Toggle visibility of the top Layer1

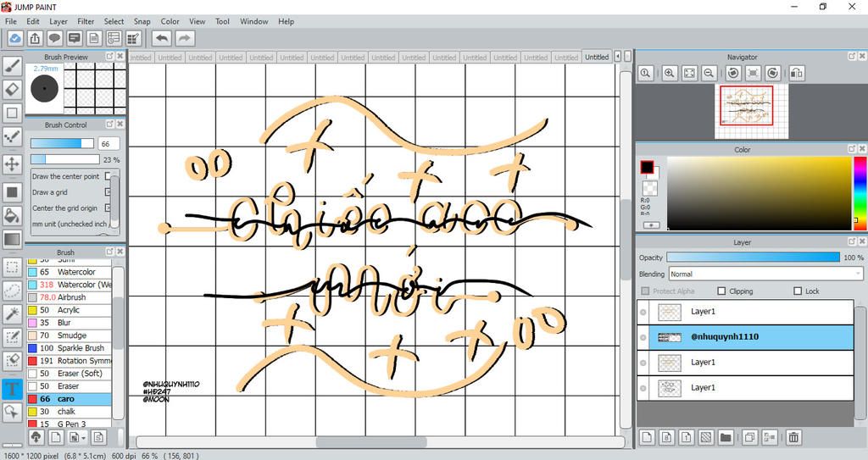643,313
